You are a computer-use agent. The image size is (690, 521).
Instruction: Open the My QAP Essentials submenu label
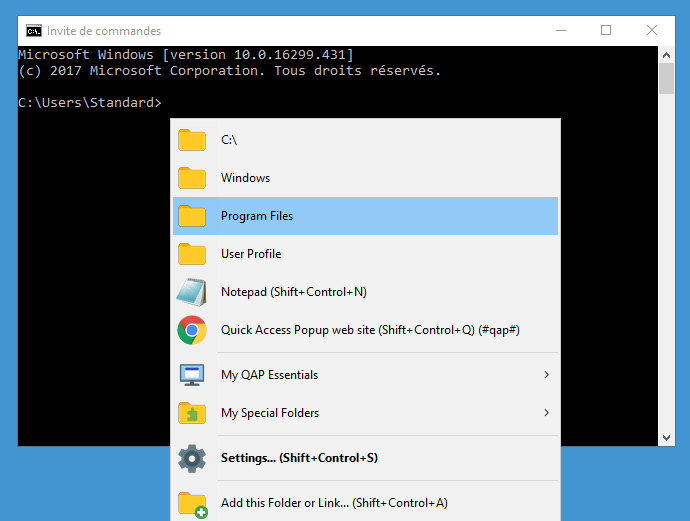click(x=269, y=375)
